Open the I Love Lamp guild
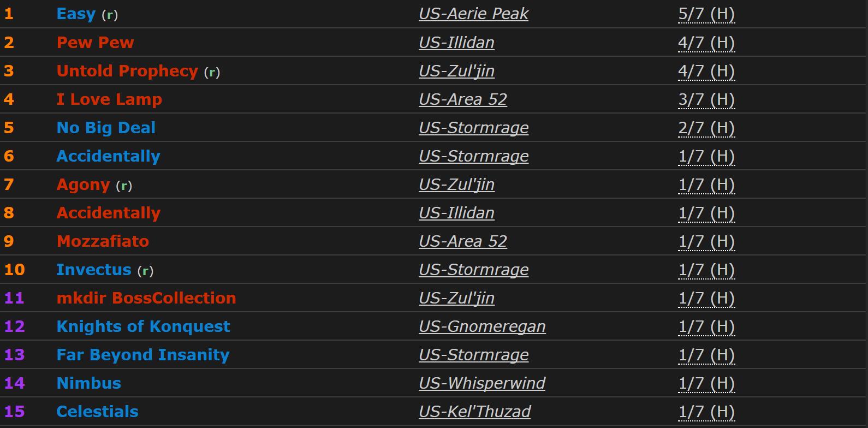 coord(109,99)
